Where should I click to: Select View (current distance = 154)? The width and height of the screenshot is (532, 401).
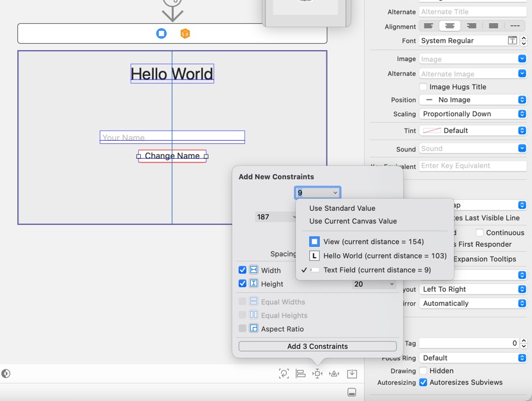[x=373, y=242]
